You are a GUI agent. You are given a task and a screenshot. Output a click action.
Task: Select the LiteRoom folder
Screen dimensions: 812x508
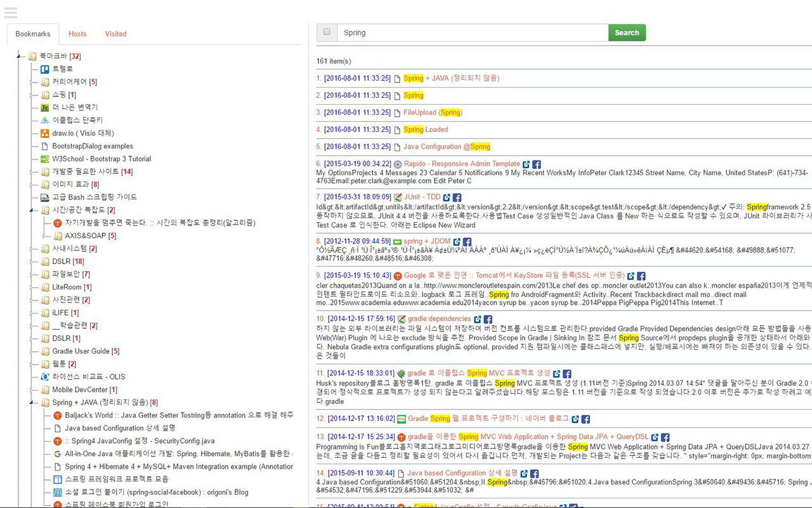coord(72,287)
